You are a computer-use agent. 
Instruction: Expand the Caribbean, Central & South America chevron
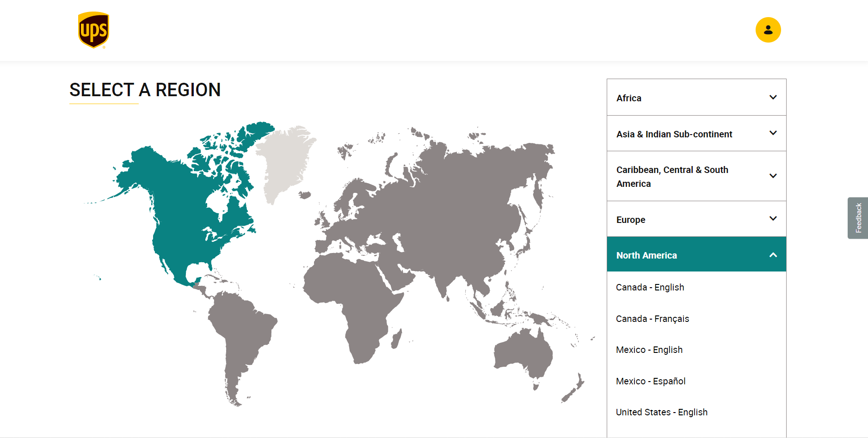coord(773,176)
